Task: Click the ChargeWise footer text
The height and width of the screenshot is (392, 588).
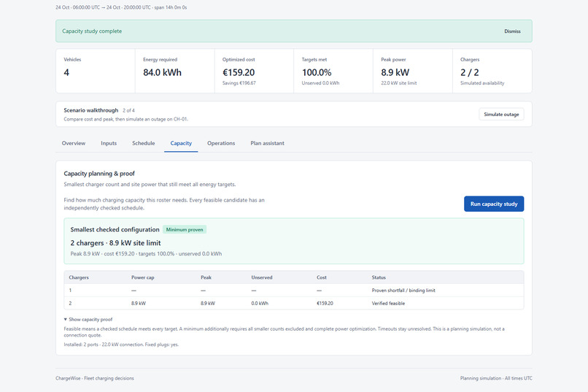Action: coord(95,379)
